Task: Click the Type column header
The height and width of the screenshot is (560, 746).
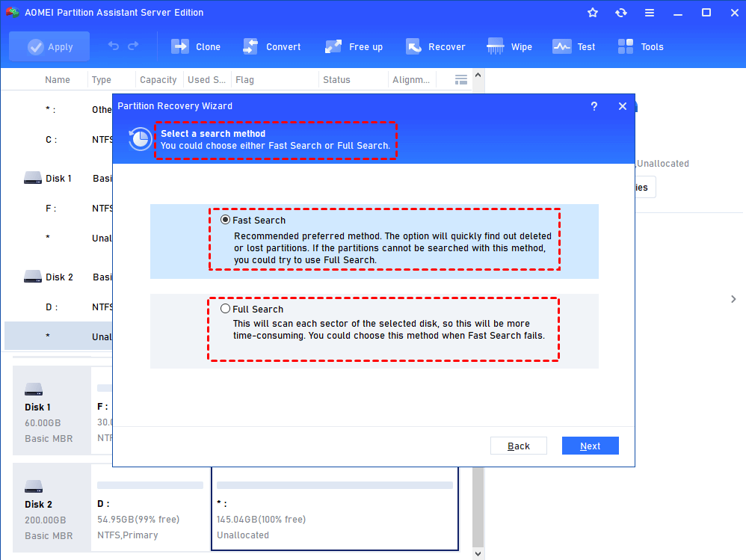Action: (x=102, y=80)
